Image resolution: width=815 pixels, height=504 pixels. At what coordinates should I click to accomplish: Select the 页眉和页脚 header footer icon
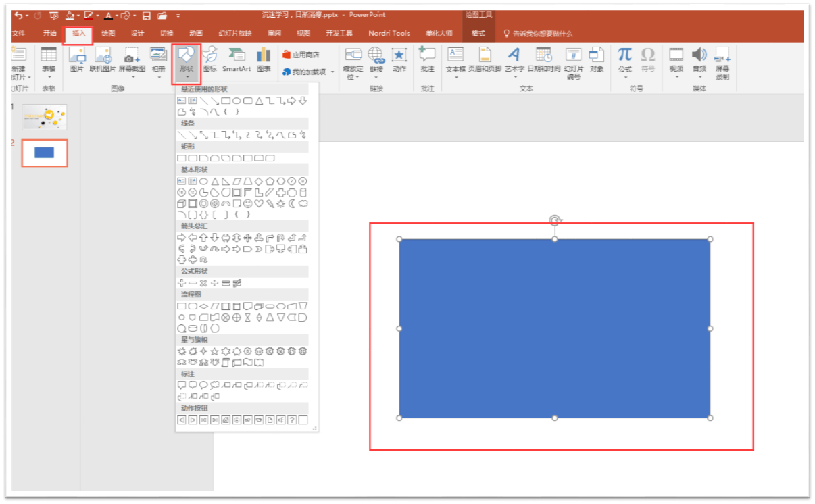click(485, 60)
